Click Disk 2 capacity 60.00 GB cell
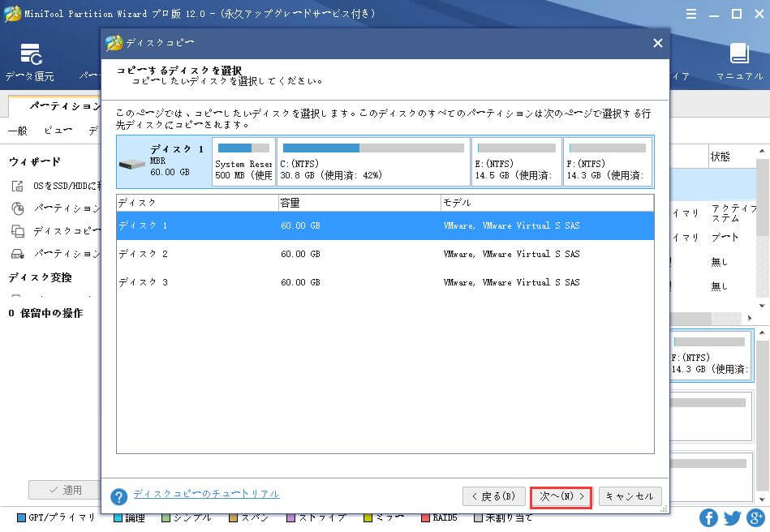Image resolution: width=770 pixels, height=532 pixels. point(300,254)
